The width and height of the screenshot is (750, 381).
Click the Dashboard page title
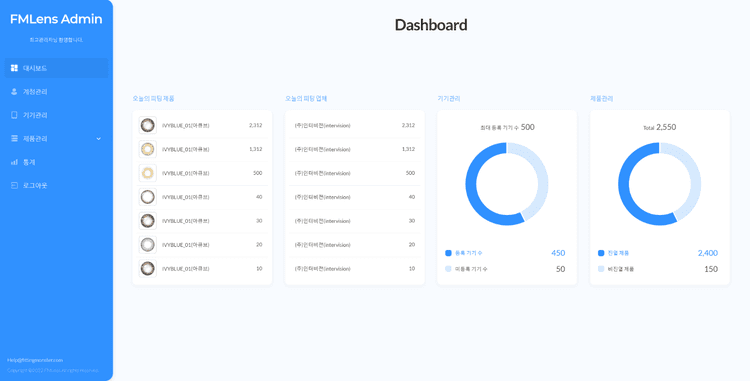pos(431,25)
